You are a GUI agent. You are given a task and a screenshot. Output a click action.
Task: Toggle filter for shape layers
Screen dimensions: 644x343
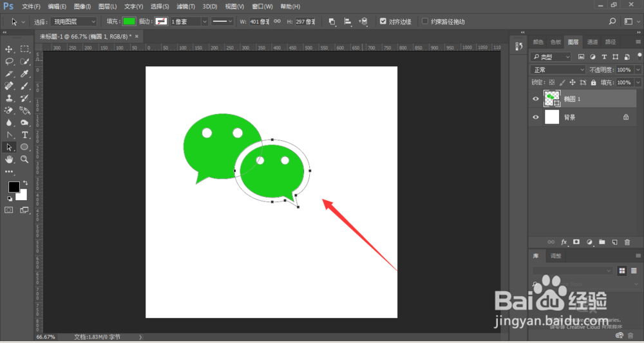[x=615, y=57]
